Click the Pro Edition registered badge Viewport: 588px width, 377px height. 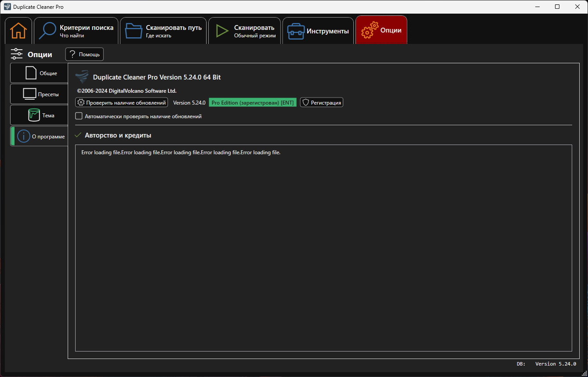253,102
